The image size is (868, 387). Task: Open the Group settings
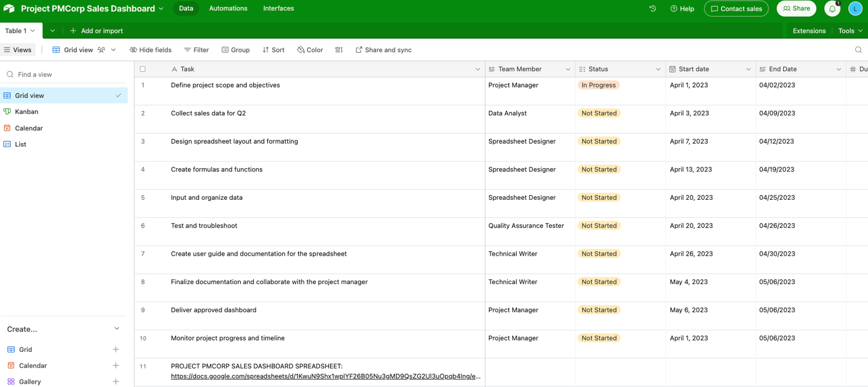[x=236, y=50]
